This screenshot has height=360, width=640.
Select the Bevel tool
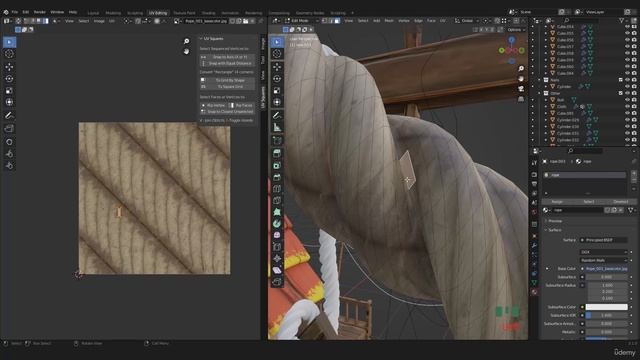pyautogui.click(x=277, y=177)
